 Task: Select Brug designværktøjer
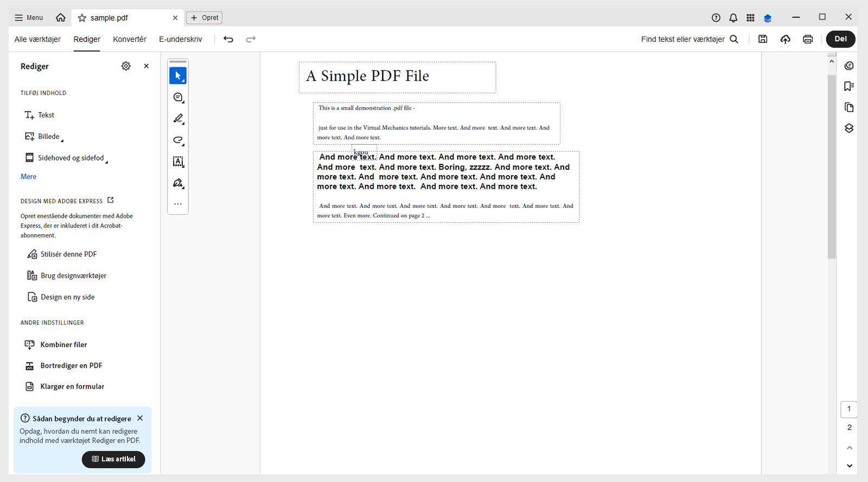pos(67,275)
